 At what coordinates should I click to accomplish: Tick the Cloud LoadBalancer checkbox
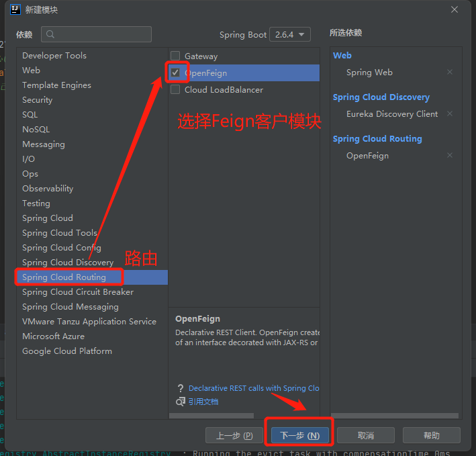(175, 89)
